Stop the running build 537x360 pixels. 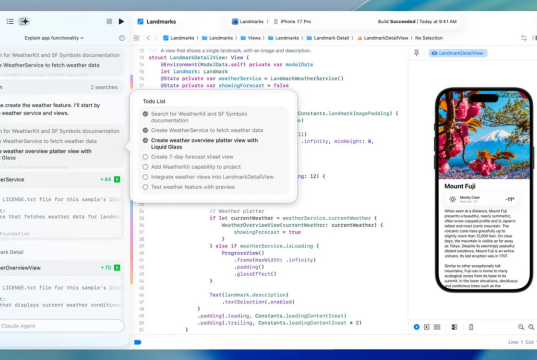click(x=109, y=22)
